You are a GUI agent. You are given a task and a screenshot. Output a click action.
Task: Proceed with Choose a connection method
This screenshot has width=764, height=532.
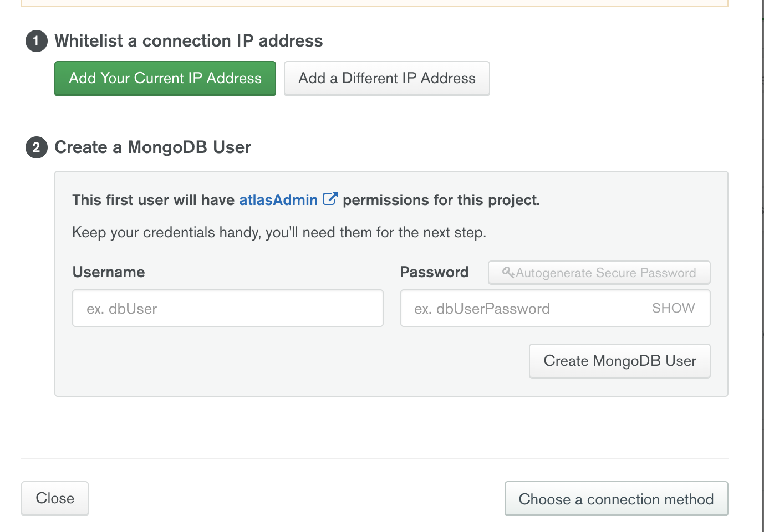pyautogui.click(x=616, y=499)
